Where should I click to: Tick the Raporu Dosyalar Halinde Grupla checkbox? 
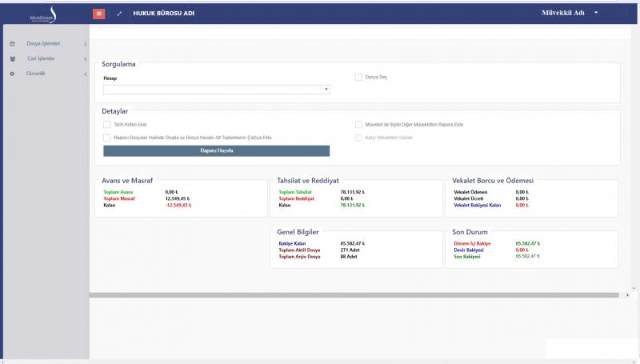tap(106, 138)
